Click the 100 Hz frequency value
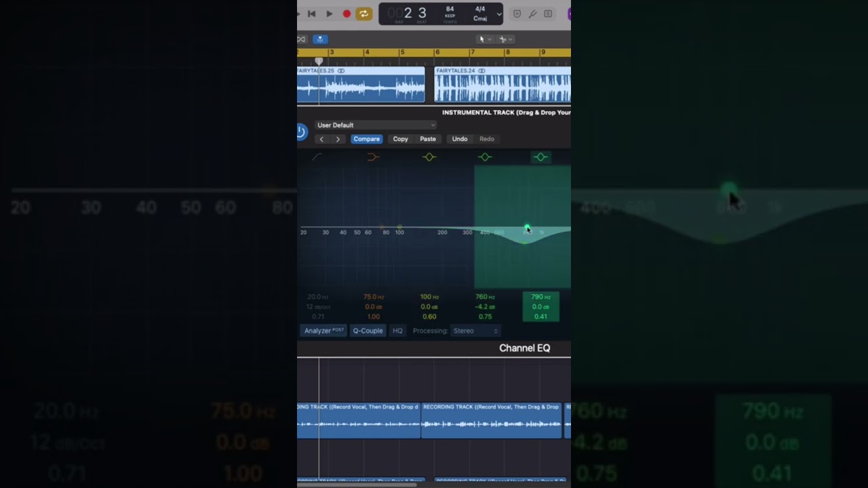This screenshot has height=488, width=868. [429, 297]
